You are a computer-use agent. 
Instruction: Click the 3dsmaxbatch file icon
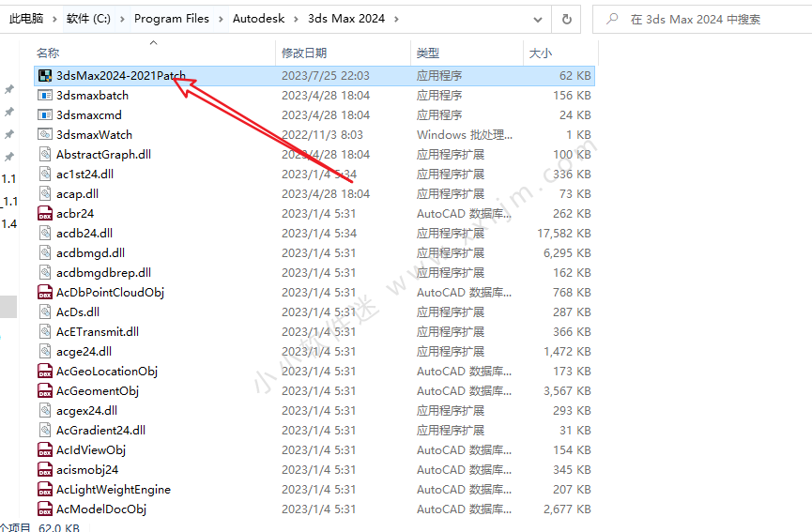pos(45,95)
